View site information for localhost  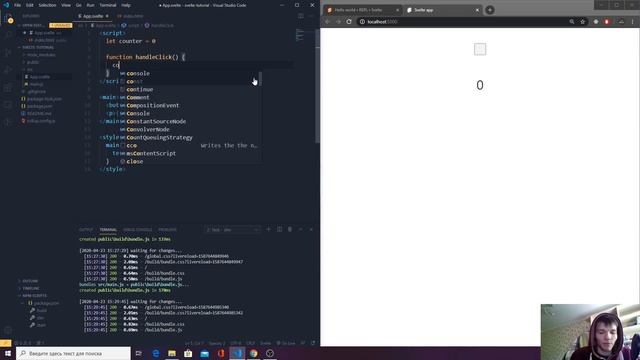tap(362, 22)
